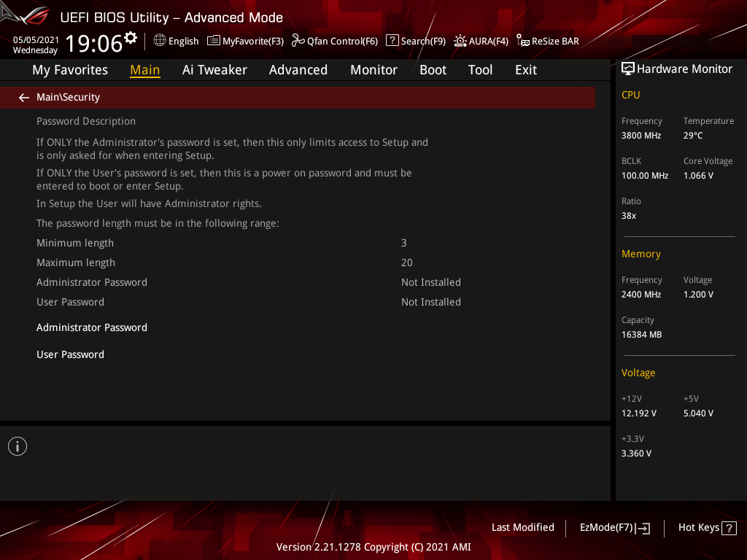Open Qfan Control fan icon
The image size is (747, 560).
(298, 41)
